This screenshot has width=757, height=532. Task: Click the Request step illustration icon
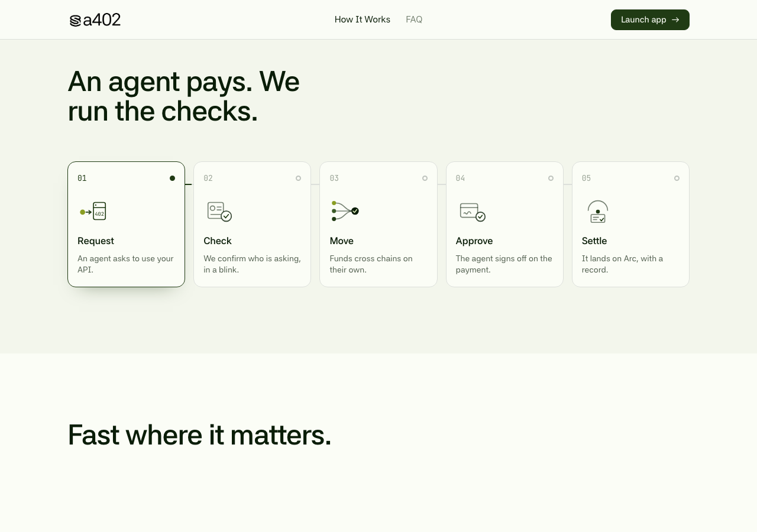tap(93, 211)
